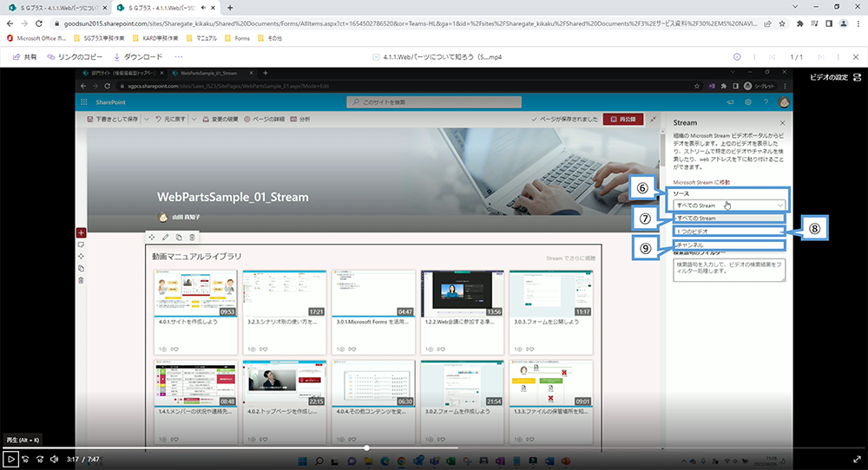Viewport: 868px width, 470px height.
Task: Click リンクのコピー to copy the link
Action: click(75, 57)
